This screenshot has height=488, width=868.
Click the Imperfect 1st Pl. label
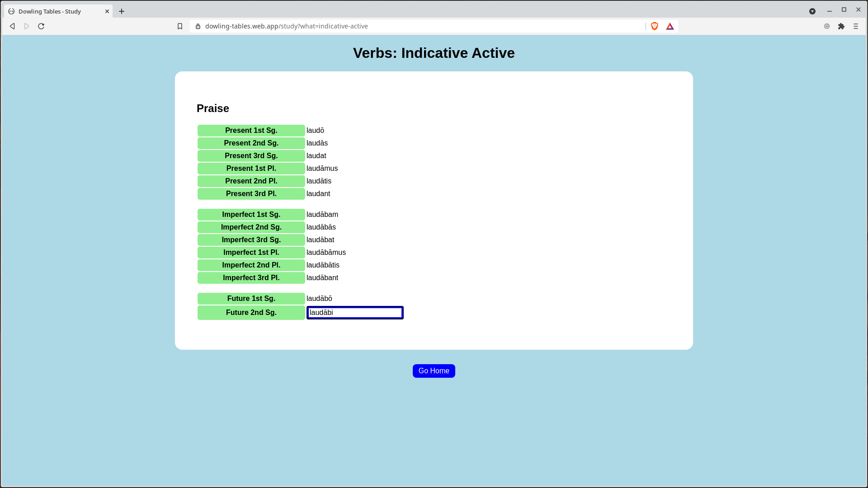point(251,253)
